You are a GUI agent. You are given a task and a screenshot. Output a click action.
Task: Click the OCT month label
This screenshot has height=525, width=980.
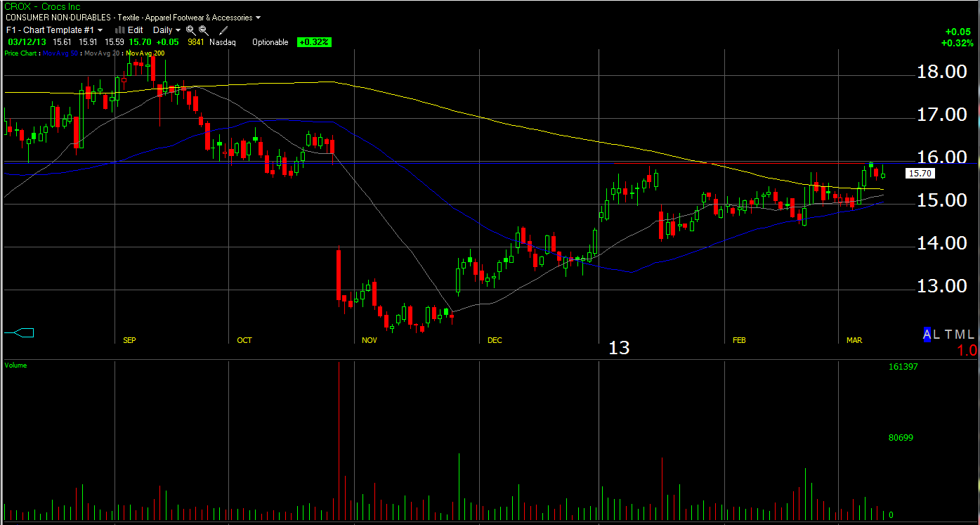point(244,340)
